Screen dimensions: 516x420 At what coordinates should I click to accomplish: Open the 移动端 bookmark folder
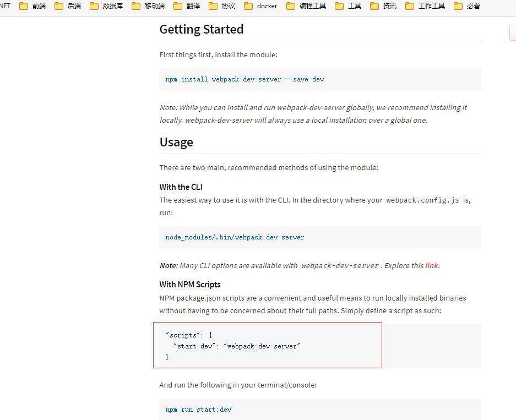click(x=148, y=6)
